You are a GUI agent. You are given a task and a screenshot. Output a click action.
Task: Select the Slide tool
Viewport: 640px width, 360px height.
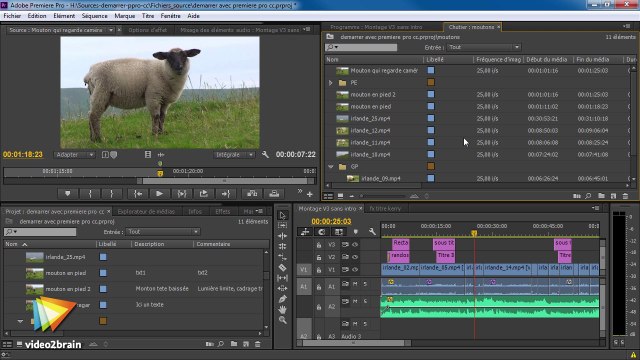282,289
